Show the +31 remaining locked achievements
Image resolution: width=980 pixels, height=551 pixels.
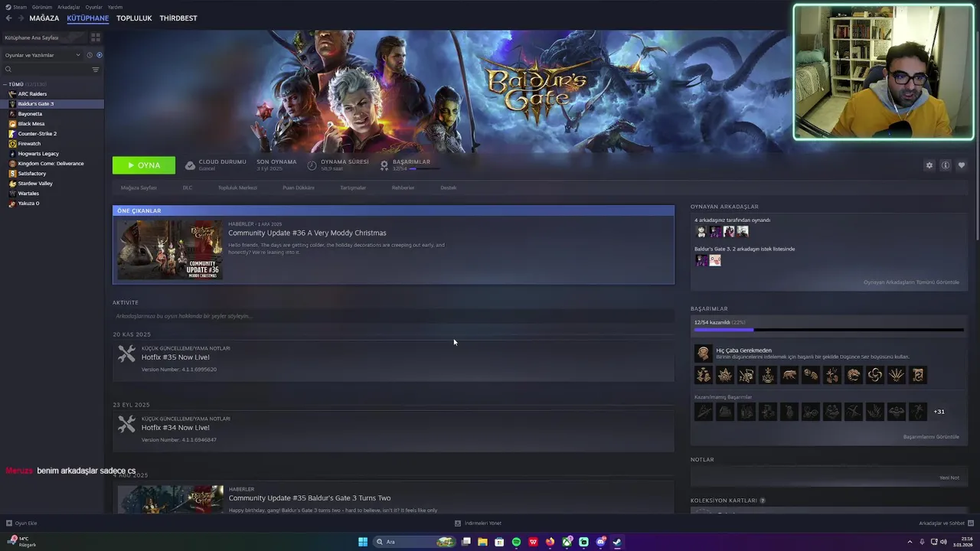[939, 412]
